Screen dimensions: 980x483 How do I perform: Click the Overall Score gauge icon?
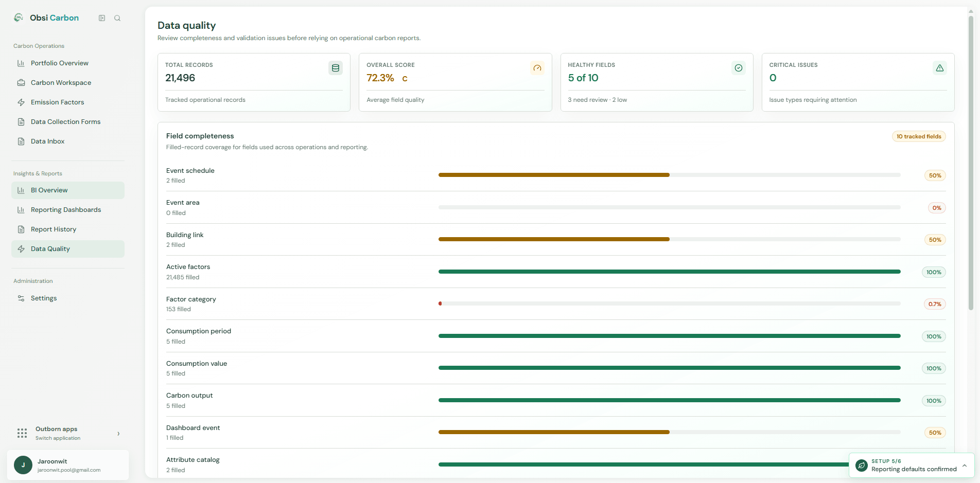(537, 68)
